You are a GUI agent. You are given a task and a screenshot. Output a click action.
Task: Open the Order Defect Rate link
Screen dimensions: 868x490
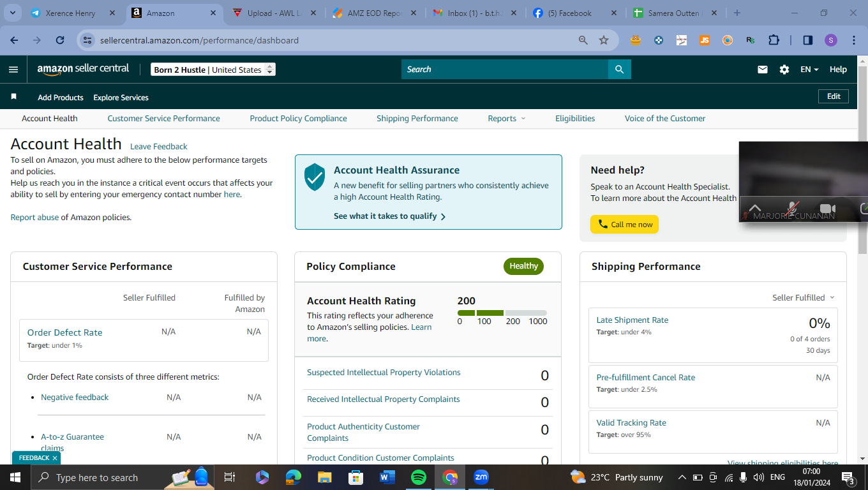pyautogui.click(x=64, y=332)
